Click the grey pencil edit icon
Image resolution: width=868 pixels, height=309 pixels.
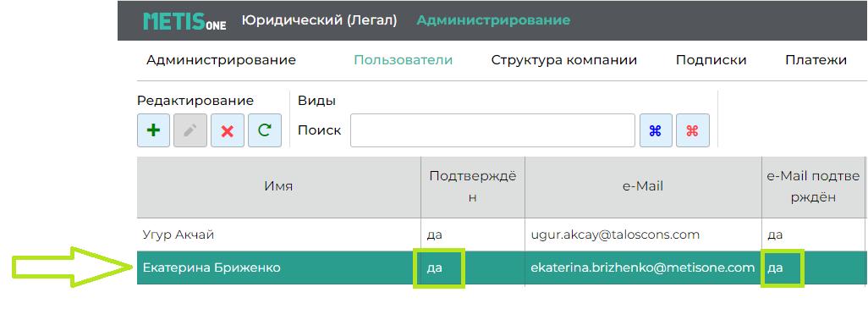(190, 130)
